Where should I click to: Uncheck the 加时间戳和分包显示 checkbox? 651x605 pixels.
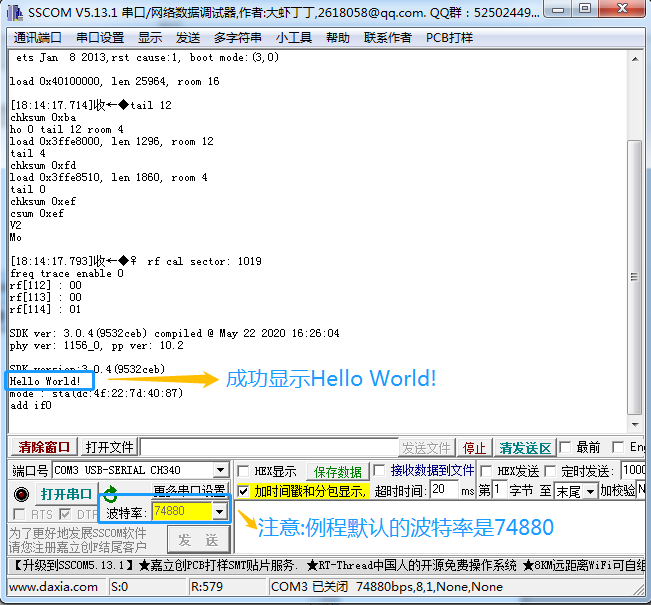243,491
